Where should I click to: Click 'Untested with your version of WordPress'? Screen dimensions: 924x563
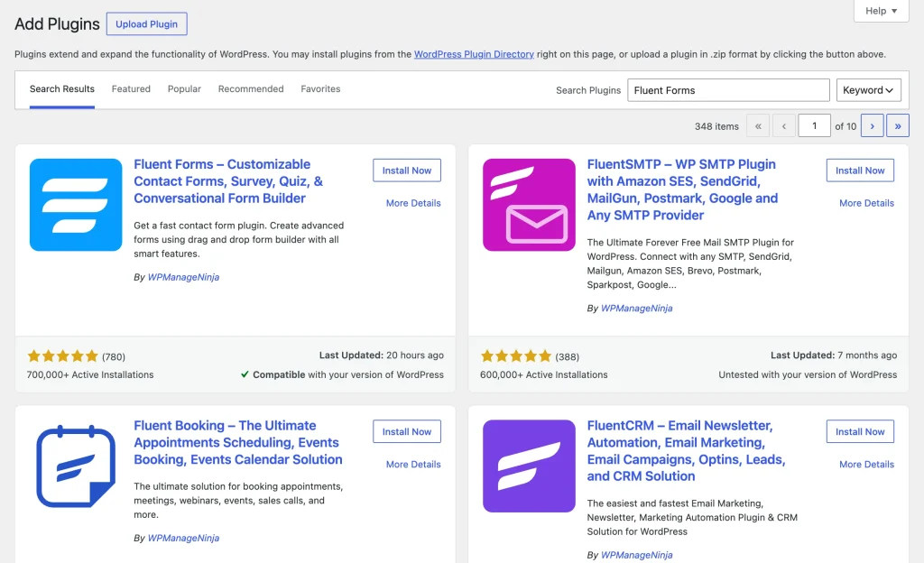808,374
